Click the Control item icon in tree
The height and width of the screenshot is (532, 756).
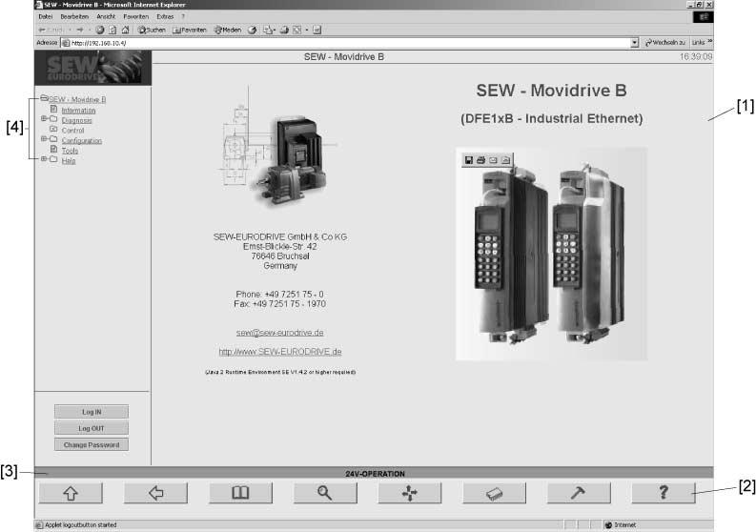(53, 130)
